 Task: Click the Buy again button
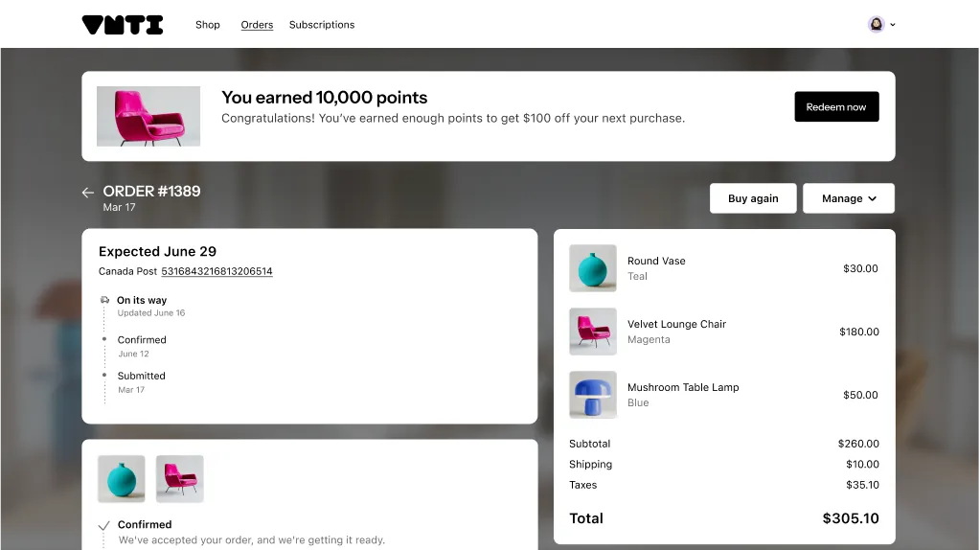pos(753,198)
